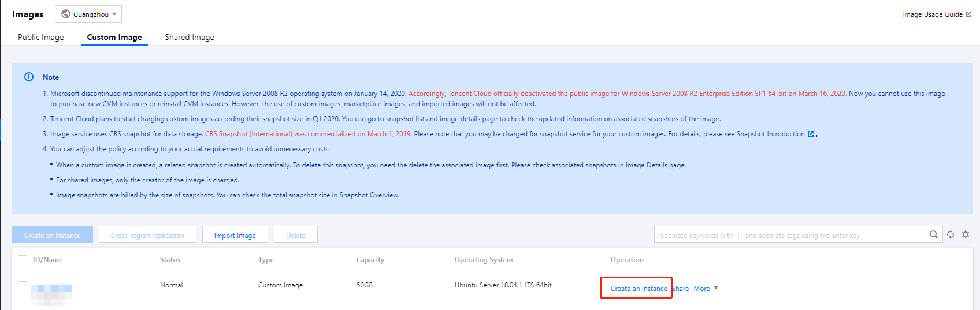
Task: Open list settings gear icon
Action: [x=966, y=234]
